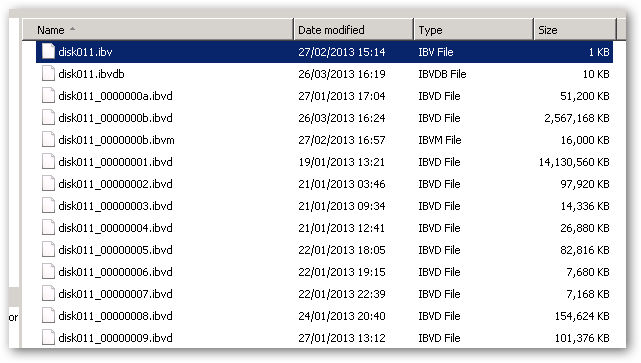Select the file name disk011_00000007.ibvd
This screenshot has width=641, height=363.
click(x=116, y=294)
